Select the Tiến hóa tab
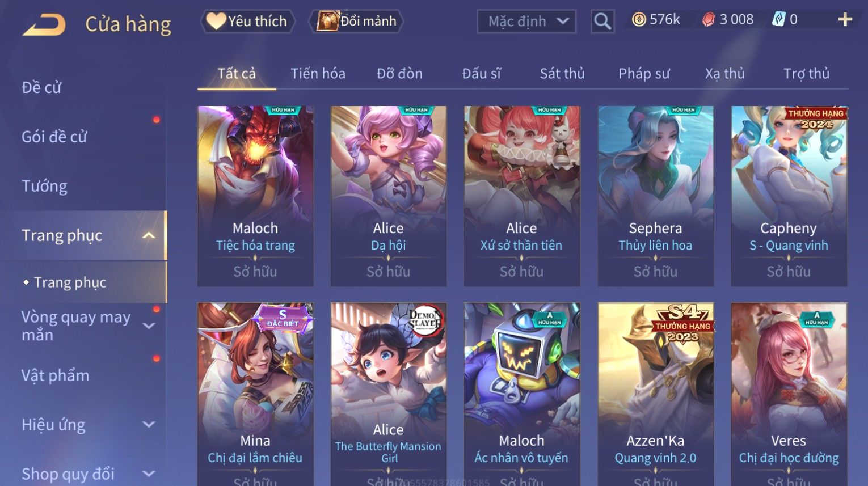This screenshot has width=868, height=486. [x=318, y=74]
